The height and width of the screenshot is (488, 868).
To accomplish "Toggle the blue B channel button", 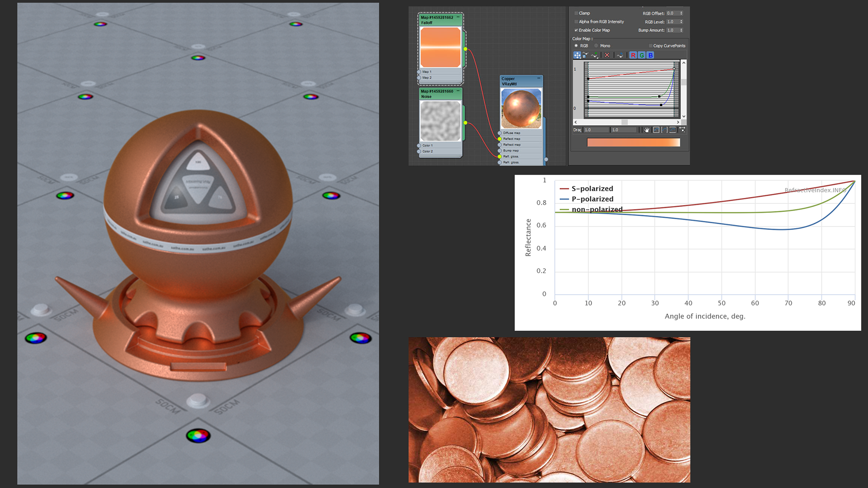I will (x=650, y=55).
